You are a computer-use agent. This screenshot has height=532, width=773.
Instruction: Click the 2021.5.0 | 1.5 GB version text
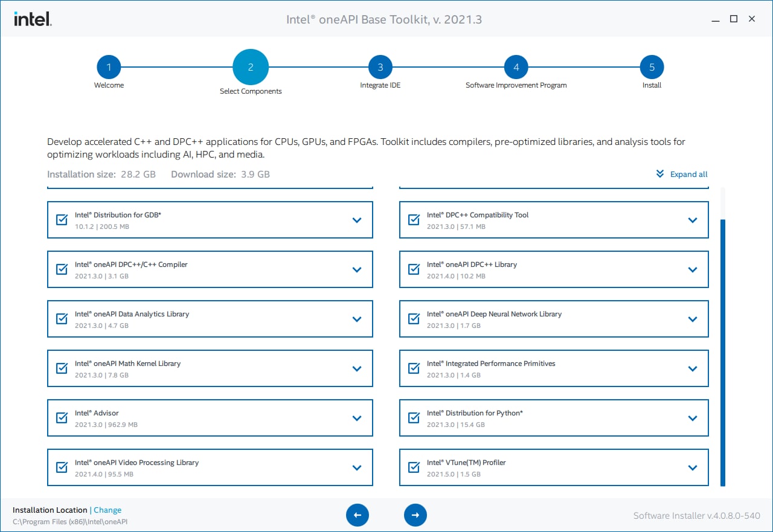click(454, 475)
